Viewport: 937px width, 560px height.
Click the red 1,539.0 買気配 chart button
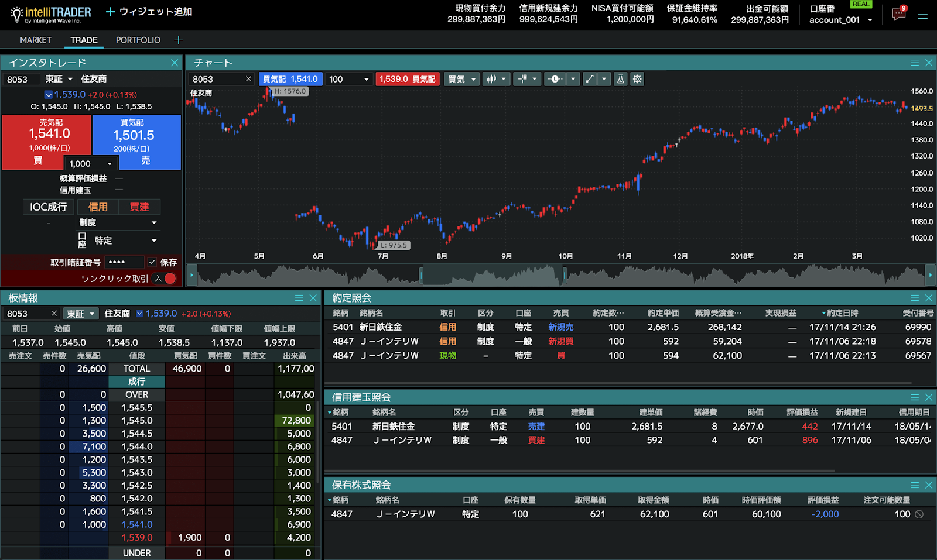coord(408,79)
